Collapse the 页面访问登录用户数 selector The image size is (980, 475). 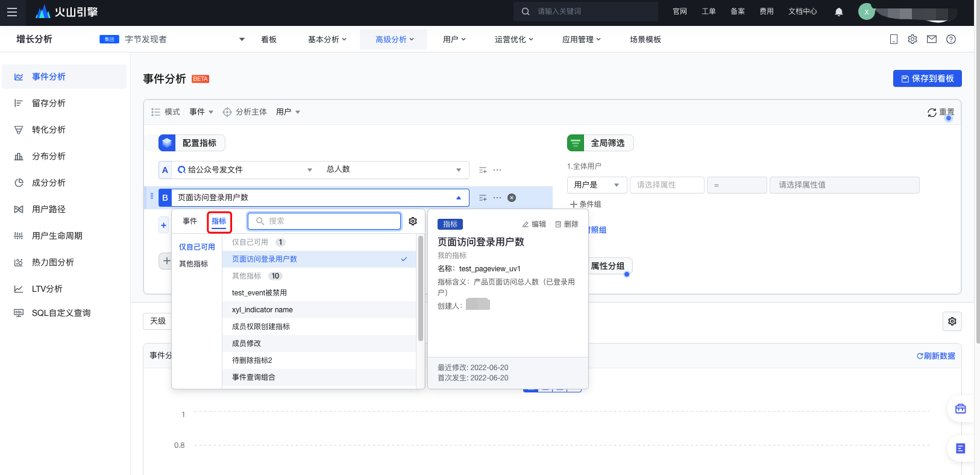320,198
